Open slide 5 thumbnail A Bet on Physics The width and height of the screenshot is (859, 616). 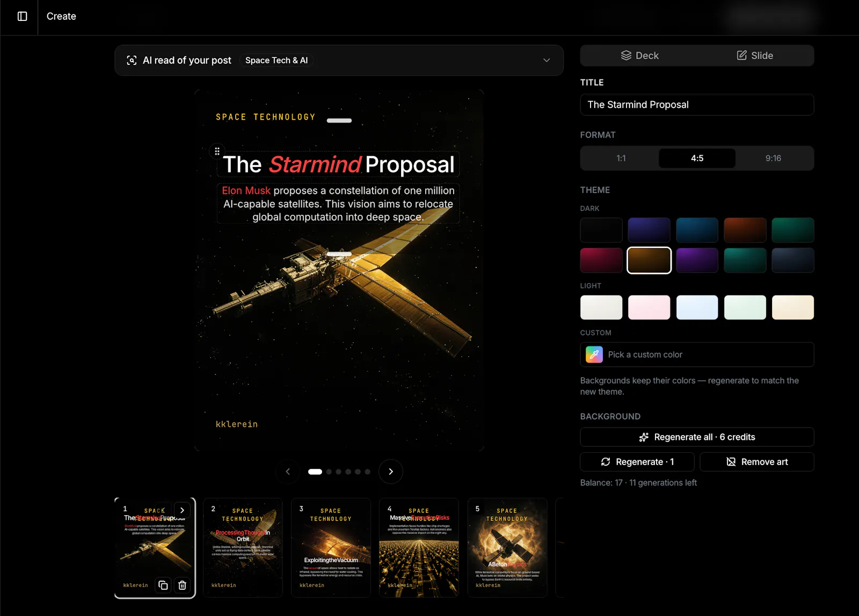point(507,548)
